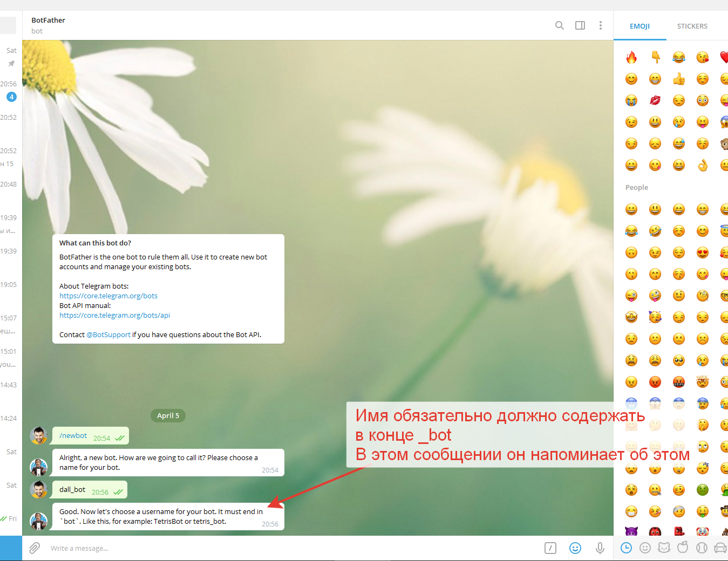This screenshot has height=561, width=728.
Task: Click the /newbot command in chat
Action: tap(73, 436)
